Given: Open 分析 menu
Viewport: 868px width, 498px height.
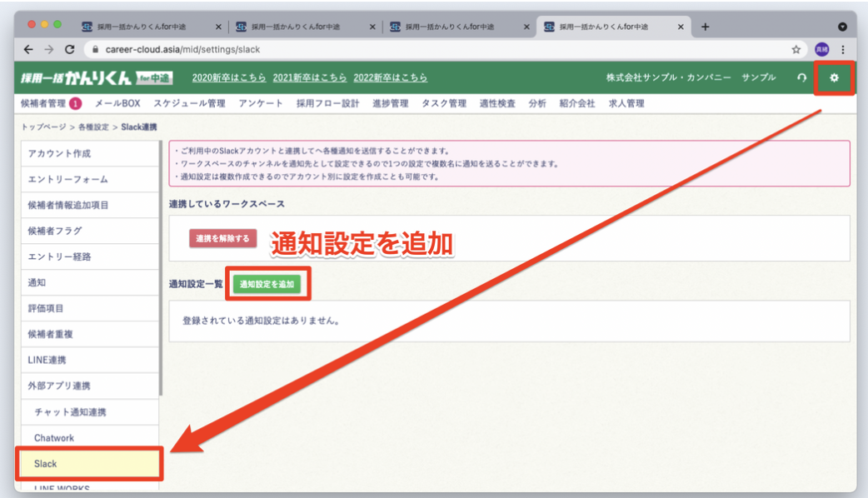Looking at the screenshot, I should point(537,103).
